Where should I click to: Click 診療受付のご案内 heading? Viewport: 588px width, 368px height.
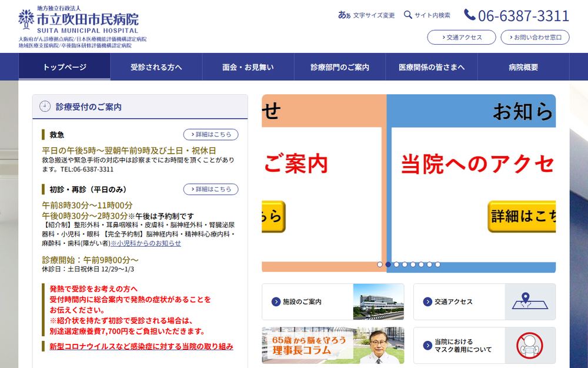pyautogui.click(x=89, y=107)
